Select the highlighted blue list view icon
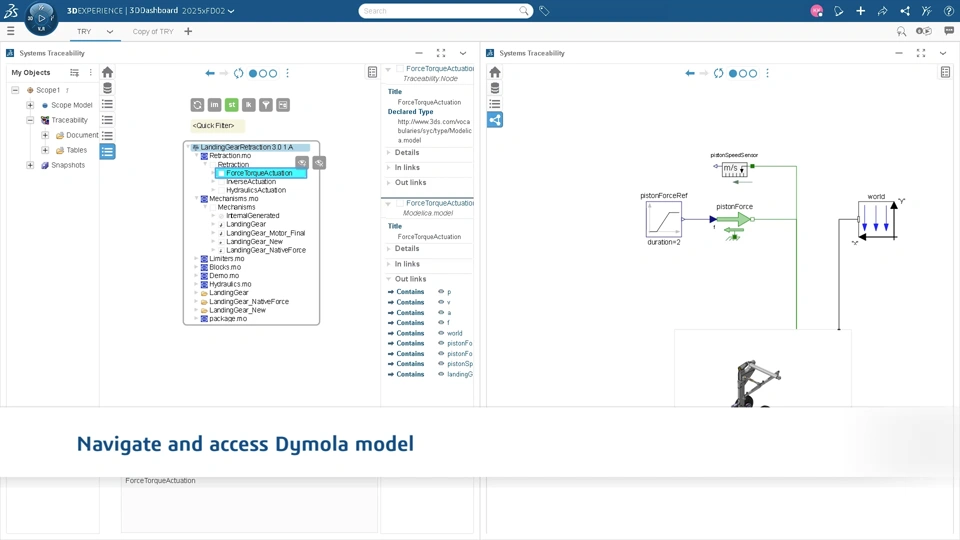Image resolution: width=960 pixels, height=540 pixels. (107, 151)
